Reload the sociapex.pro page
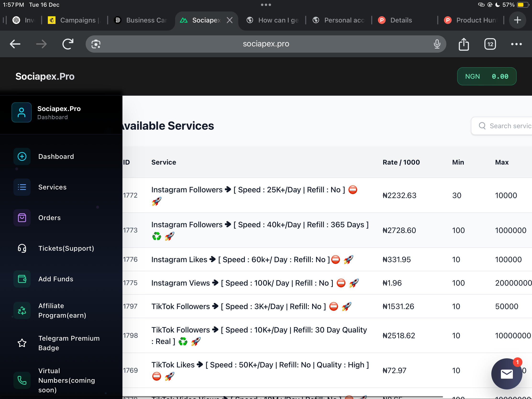The height and width of the screenshot is (399, 532). 68,44
